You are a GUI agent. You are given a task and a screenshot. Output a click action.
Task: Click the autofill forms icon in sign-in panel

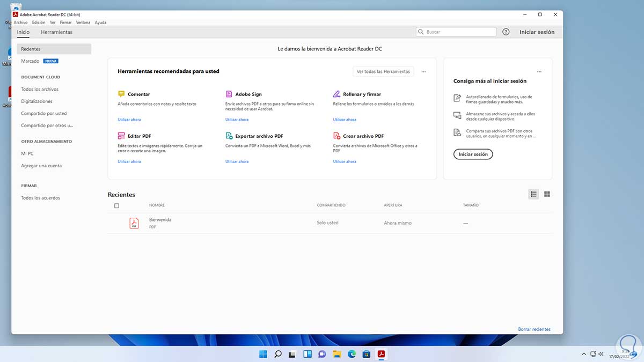point(457,98)
